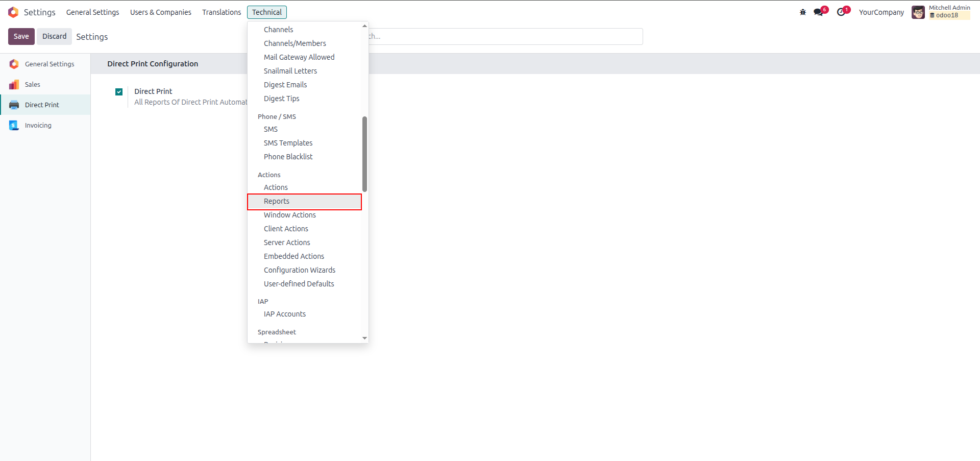Click the Mitchell Admin avatar
The height and width of the screenshot is (461, 980).
click(x=918, y=12)
